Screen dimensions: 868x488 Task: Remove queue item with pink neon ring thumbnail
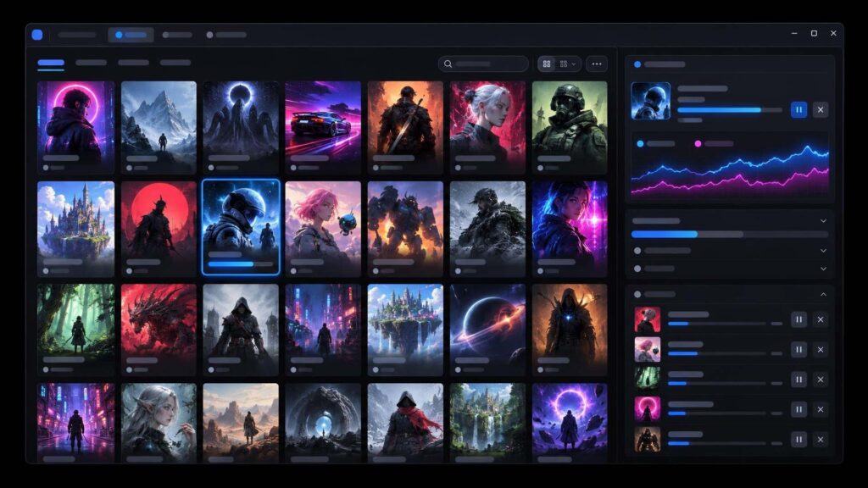pyautogui.click(x=821, y=409)
